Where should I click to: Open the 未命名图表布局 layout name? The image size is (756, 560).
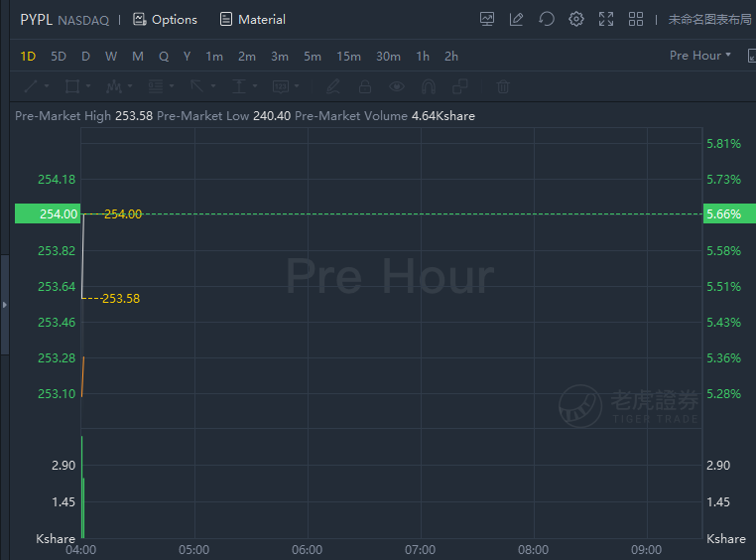pos(709,19)
